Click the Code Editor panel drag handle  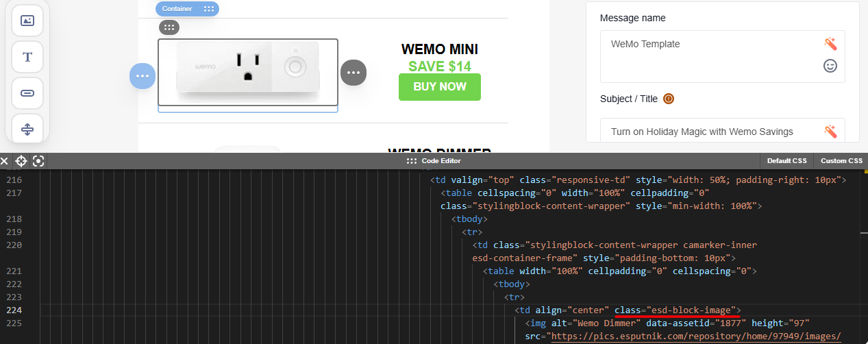412,161
